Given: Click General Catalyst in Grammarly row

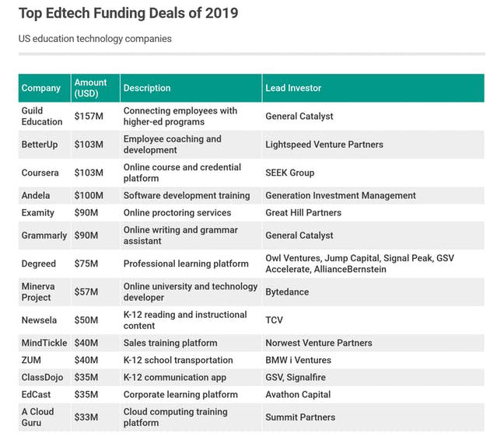Looking at the screenshot, I should pos(373,236).
